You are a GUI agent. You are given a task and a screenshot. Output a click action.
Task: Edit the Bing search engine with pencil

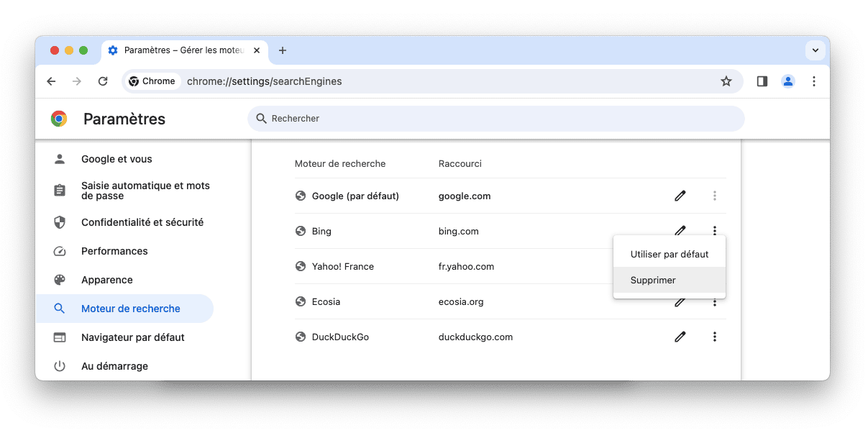(x=680, y=231)
